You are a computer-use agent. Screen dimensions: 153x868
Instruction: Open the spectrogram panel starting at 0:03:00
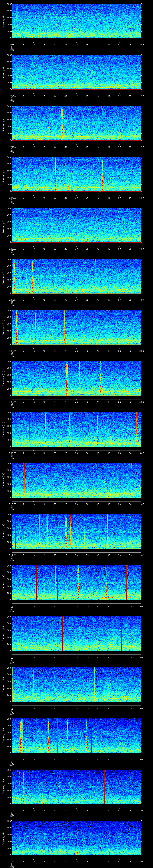[x=77, y=123]
